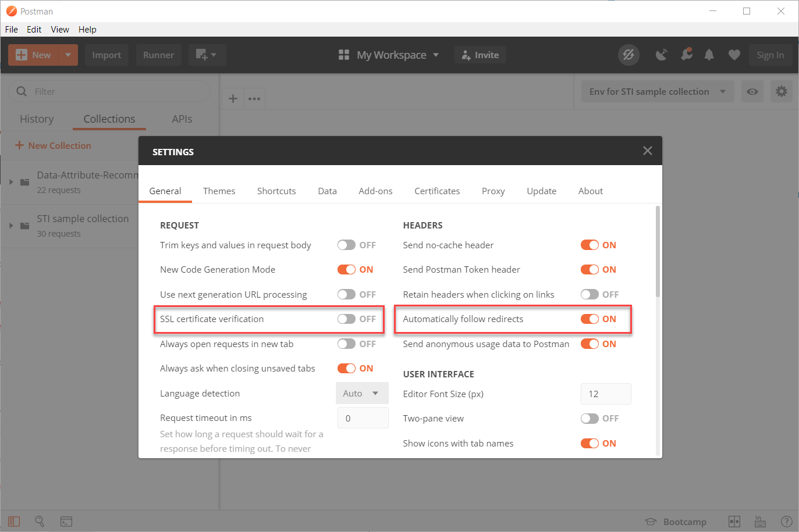
Task: Open the tab options ellipsis menu
Action: coord(254,98)
